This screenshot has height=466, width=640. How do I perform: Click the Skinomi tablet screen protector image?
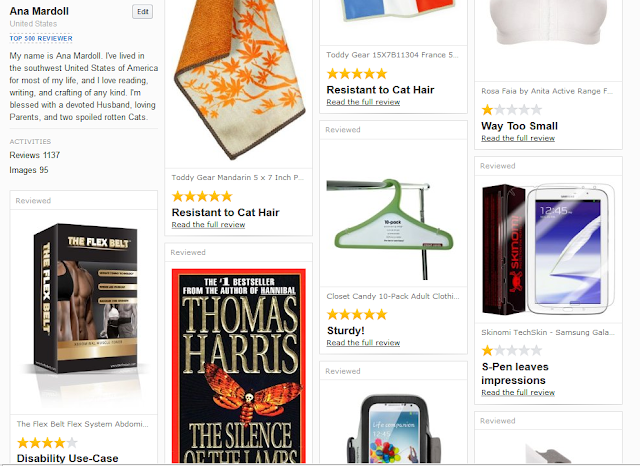548,250
